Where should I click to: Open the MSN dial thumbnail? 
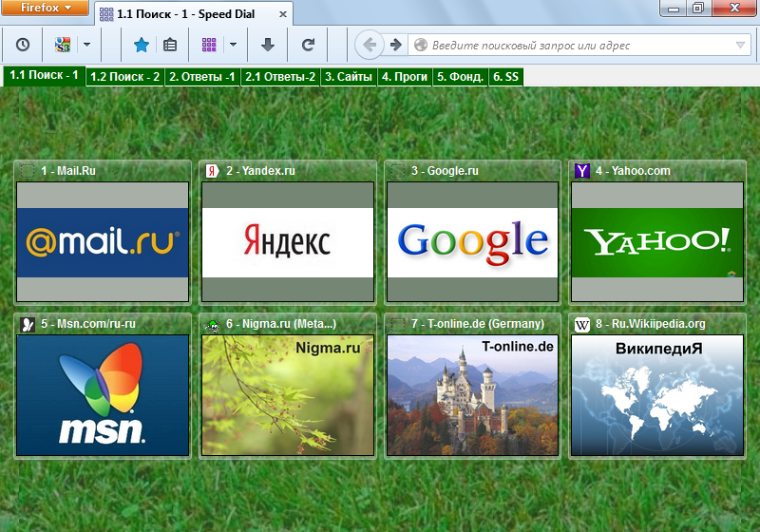coord(103,395)
